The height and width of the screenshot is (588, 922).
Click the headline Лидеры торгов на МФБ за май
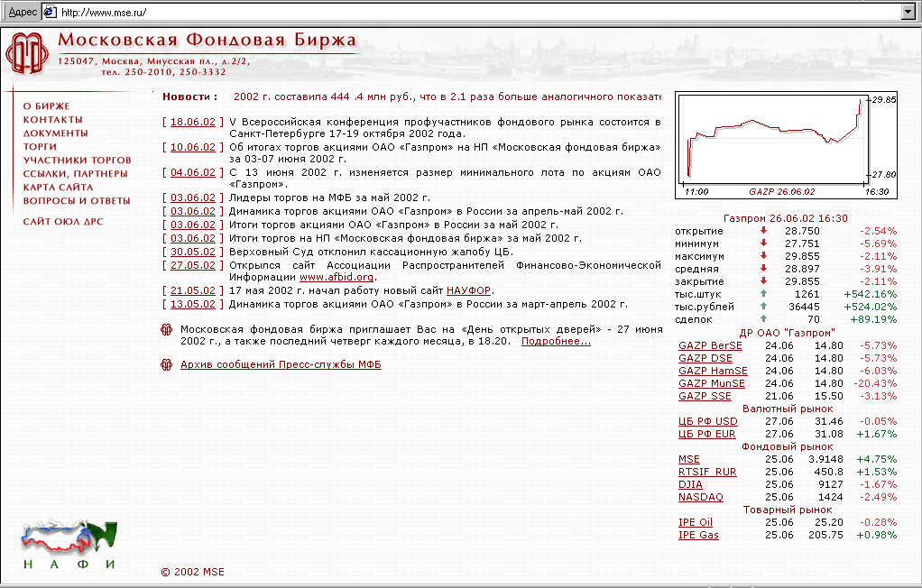(x=329, y=198)
